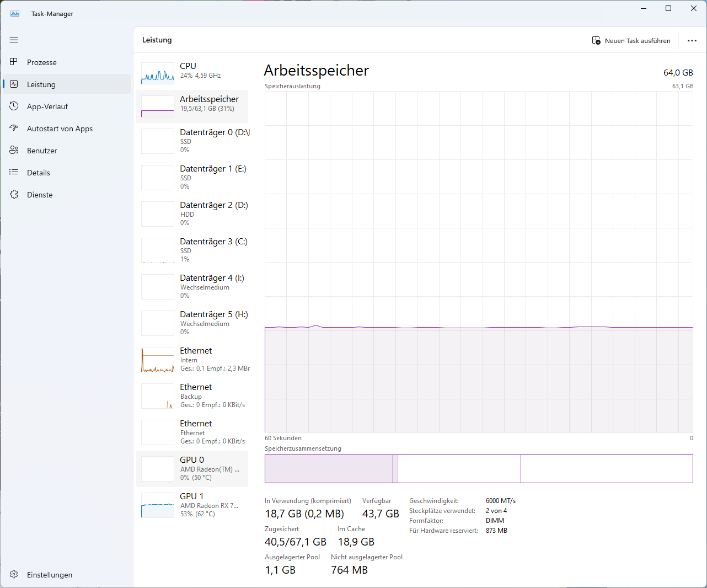Viewport: 707px width, 588px height.
Task: Click the 40,5/67,1 GB Zugesichert value
Action: tap(296, 542)
